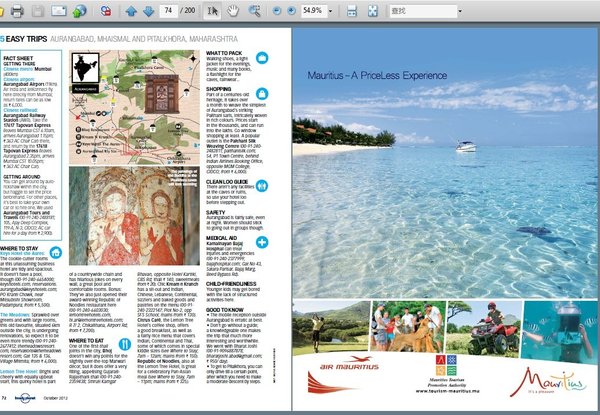Click the page number field showing 74
This screenshot has height=415, width=600.
tap(168, 10)
